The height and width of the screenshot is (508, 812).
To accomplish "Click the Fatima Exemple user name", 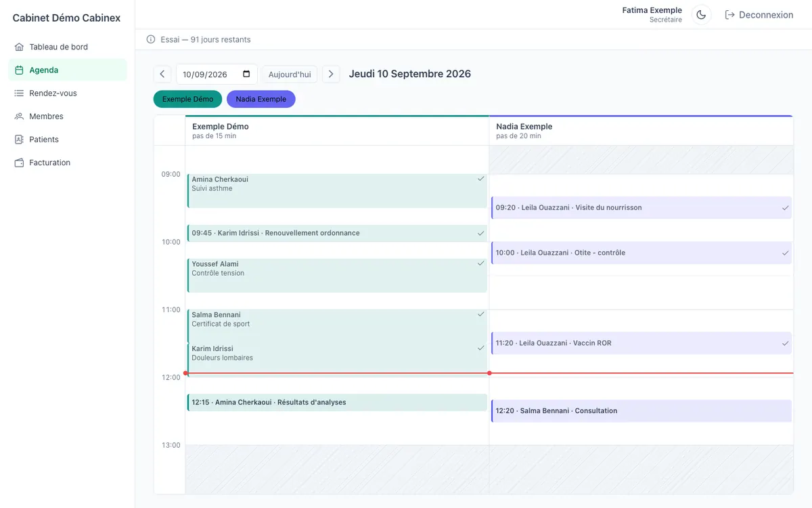I will [652, 10].
